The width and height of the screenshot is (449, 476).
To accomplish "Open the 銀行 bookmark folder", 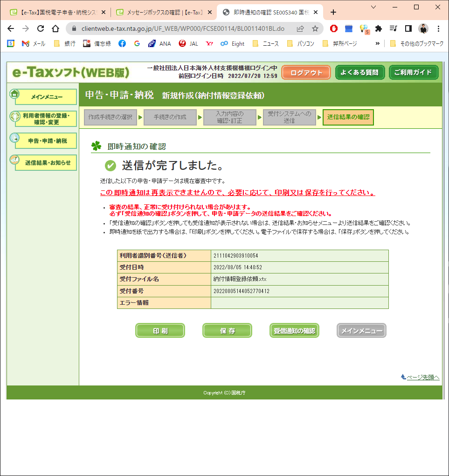I will point(64,44).
